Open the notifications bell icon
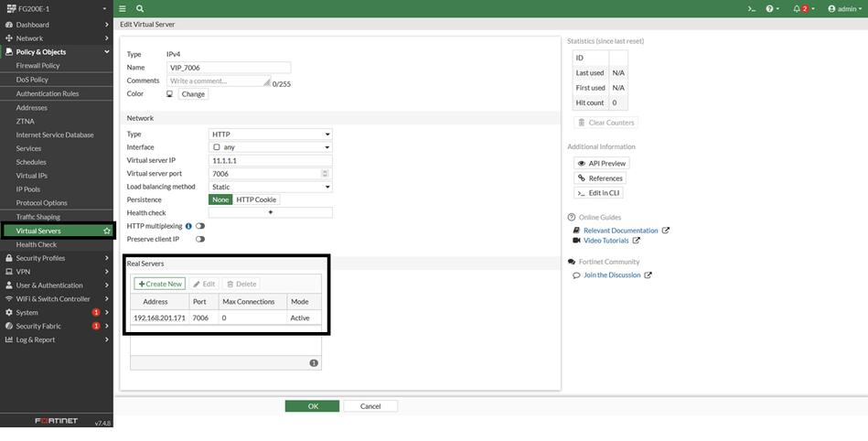Viewport: 868px width, 441px height. click(x=804, y=9)
